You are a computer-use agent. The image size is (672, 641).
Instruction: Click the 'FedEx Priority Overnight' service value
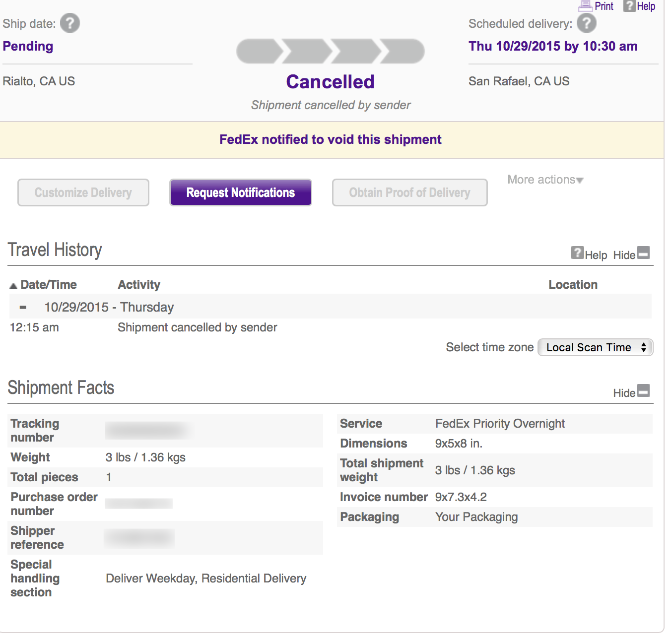coord(500,424)
